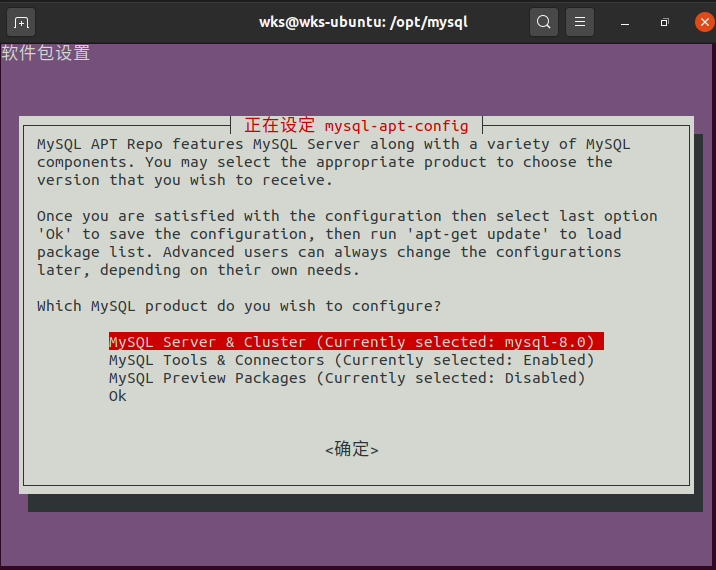Close the terminal with the red X

[705, 22]
